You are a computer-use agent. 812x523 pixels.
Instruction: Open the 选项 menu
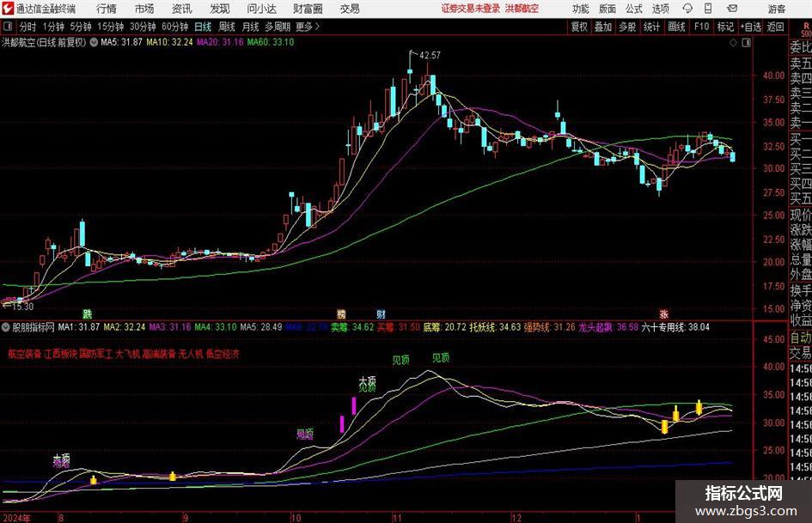[x=660, y=9]
